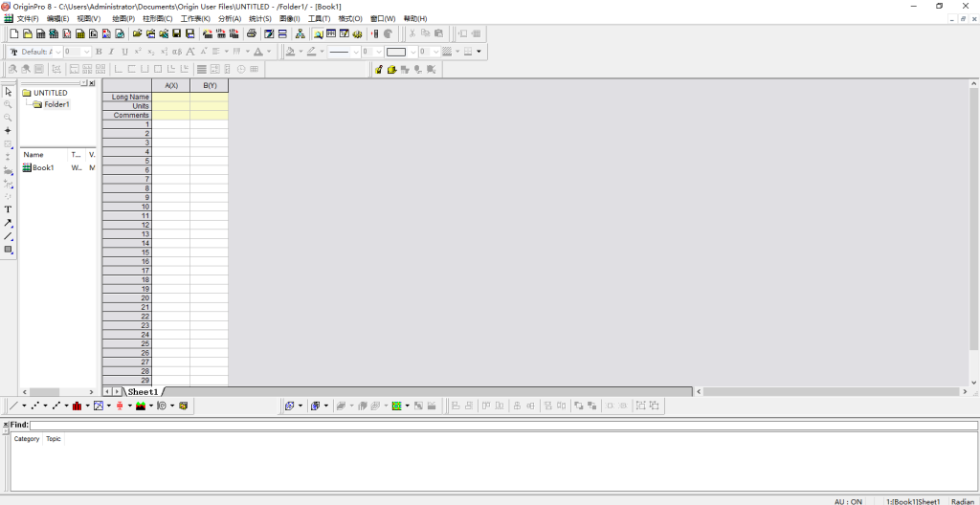Open the 文件(F) menu
Viewport: 980px width, 505px height.
tap(28, 18)
